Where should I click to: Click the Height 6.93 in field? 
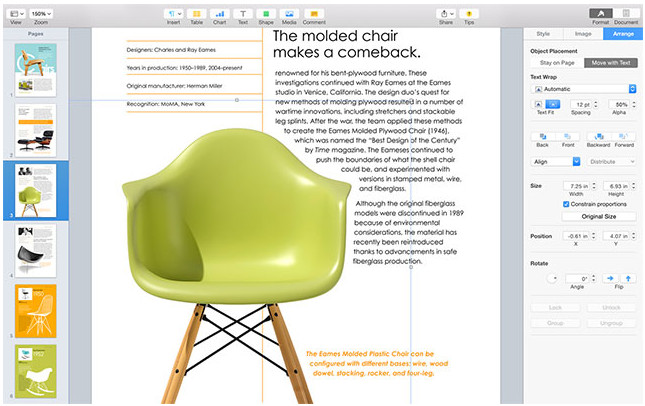[617, 186]
